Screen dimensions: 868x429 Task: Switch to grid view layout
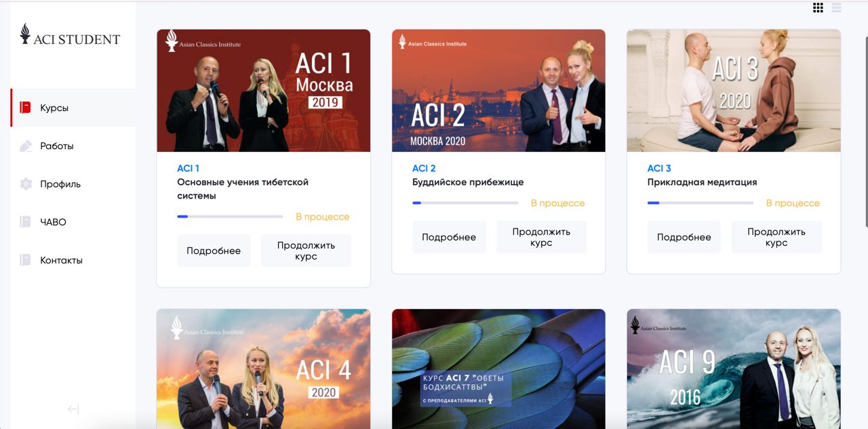click(x=818, y=7)
